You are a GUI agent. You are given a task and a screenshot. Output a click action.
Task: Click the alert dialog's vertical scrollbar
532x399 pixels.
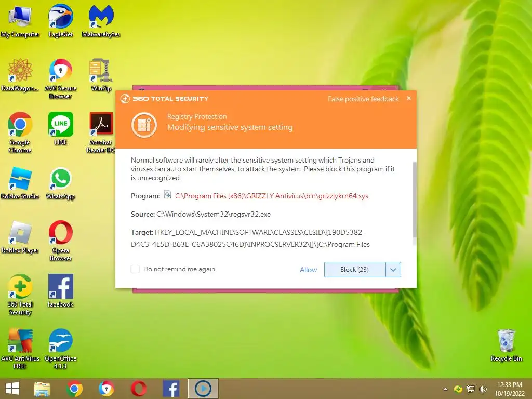point(414,200)
